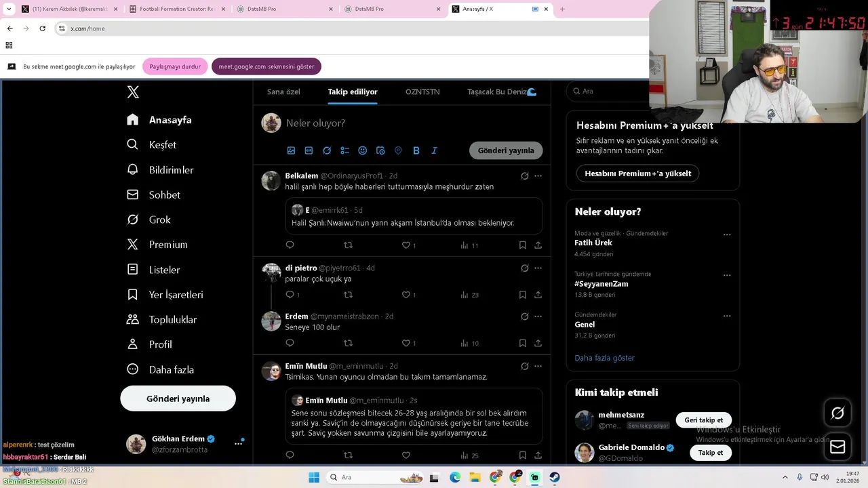The width and height of the screenshot is (868, 488).
Task: Reload the page in browser toolbar
Action: 42,28
